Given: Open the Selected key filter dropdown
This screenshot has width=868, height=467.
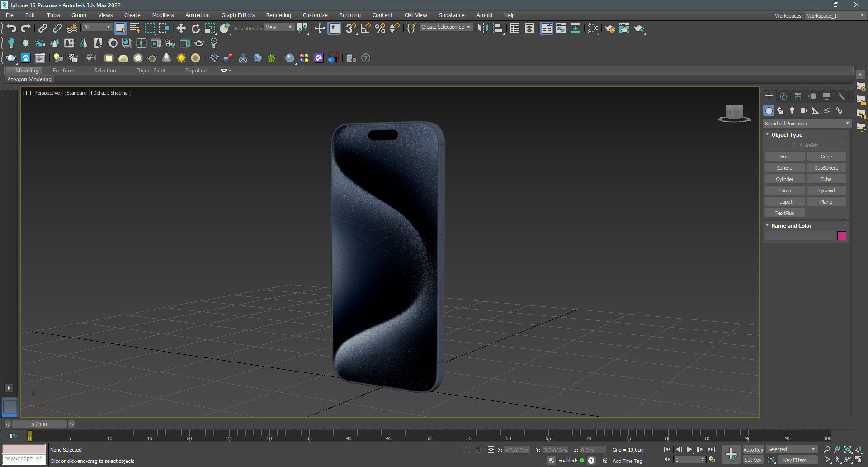Looking at the screenshot, I should (x=792, y=449).
